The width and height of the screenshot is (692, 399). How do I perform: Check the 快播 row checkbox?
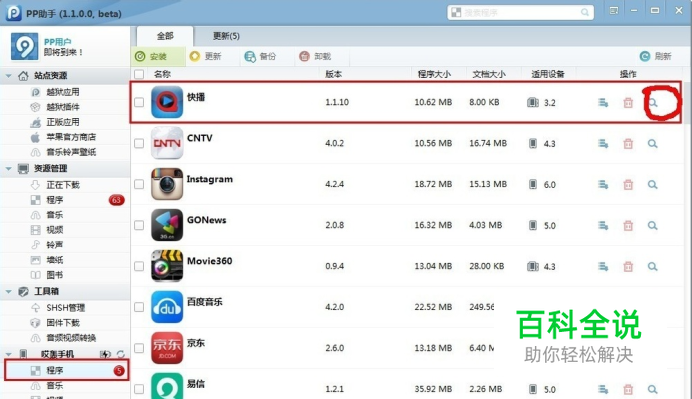tap(139, 102)
